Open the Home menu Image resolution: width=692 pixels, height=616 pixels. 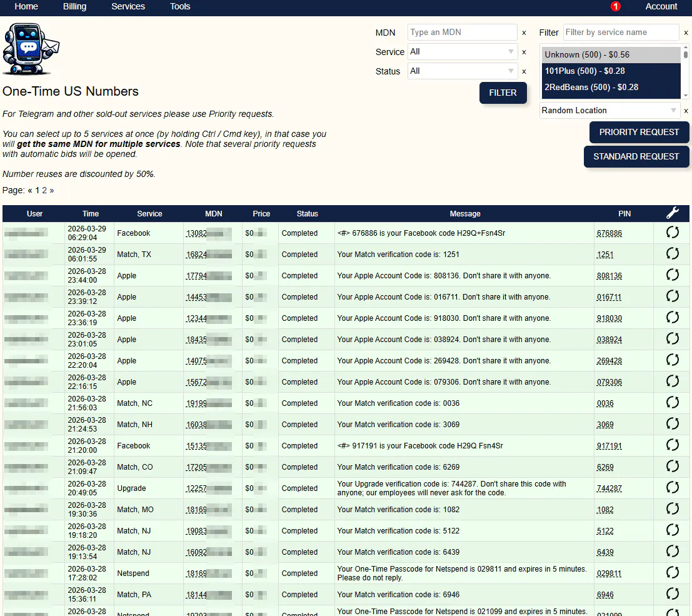click(x=26, y=7)
